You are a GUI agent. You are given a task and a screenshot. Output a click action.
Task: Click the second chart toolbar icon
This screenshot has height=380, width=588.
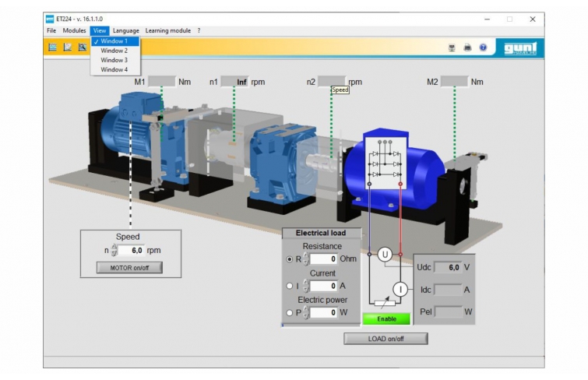click(x=68, y=47)
